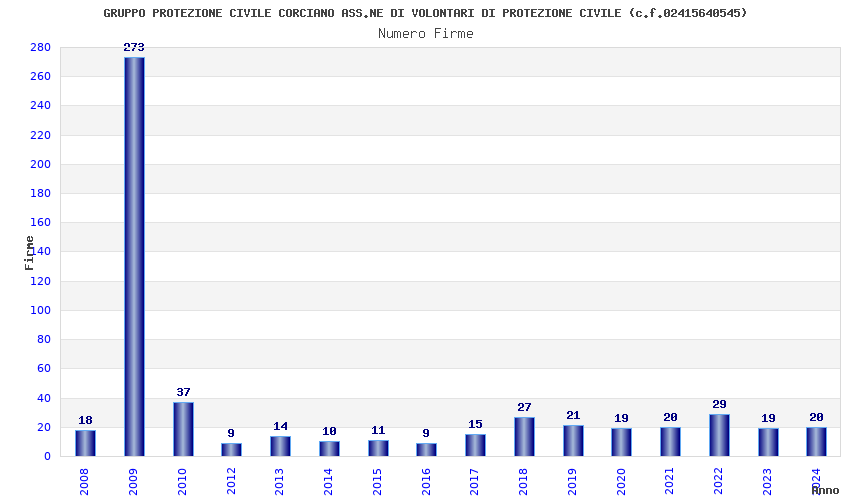Click the x-axis year 2022
This screenshot has width=850, height=500.
click(x=718, y=482)
